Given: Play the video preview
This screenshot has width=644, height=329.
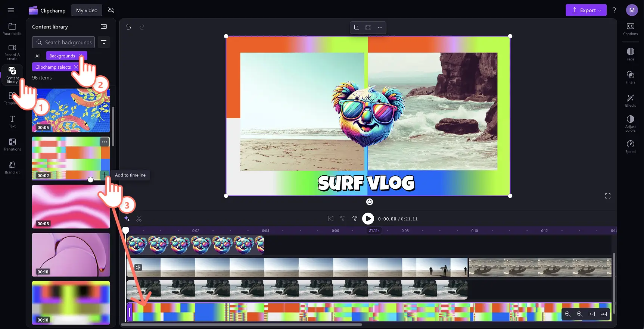Looking at the screenshot, I should pyautogui.click(x=368, y=219).
